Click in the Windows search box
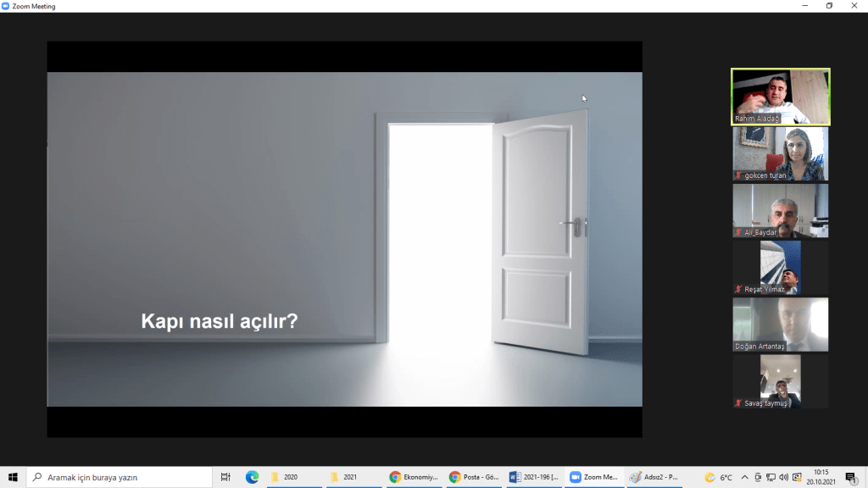 tap(119, 477)
